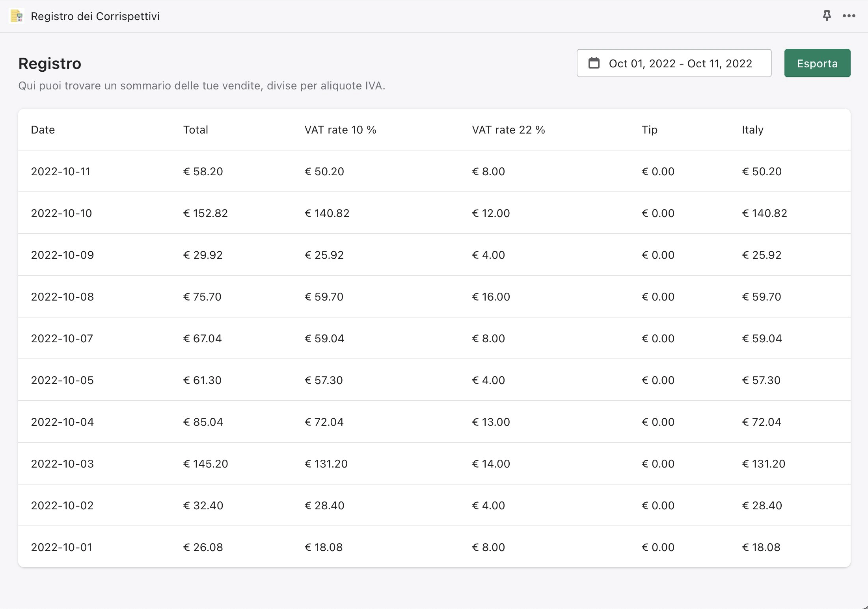Select the 2022-10-11 row date
Viewport: 868px width, 609px height.
click(60, 171)
